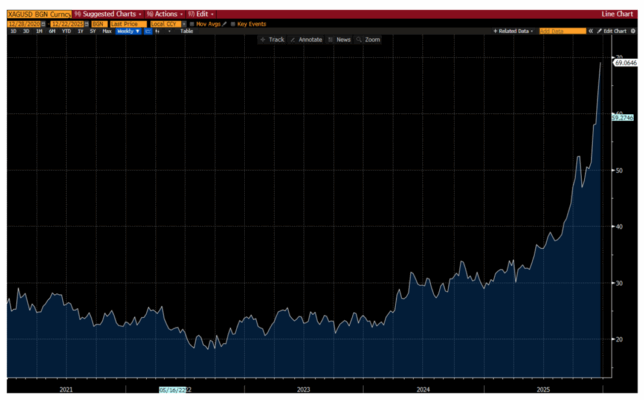The image size is (644, 400).
Task: Activate the Zoom magnifier tool
Action: [359, 39]
